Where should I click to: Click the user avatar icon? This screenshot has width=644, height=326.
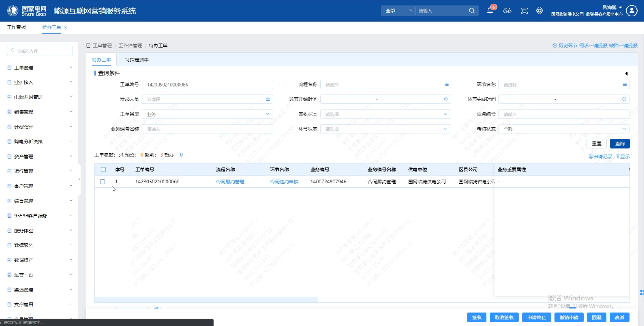pyautogui.click(x=632, y=11)
